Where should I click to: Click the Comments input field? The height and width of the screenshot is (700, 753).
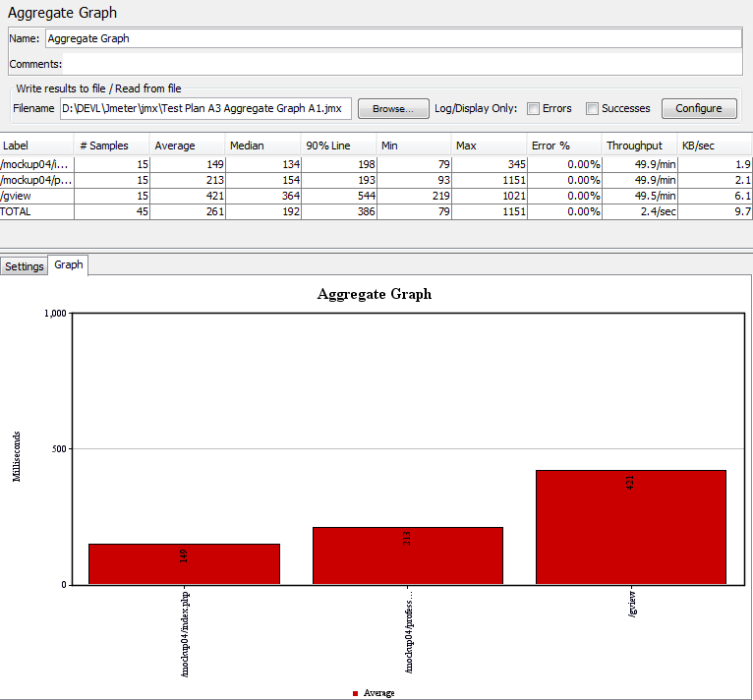403,64
